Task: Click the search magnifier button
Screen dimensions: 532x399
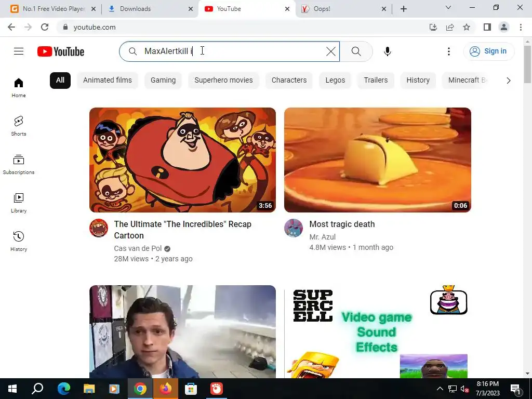Action: click(x=356, y=51)
